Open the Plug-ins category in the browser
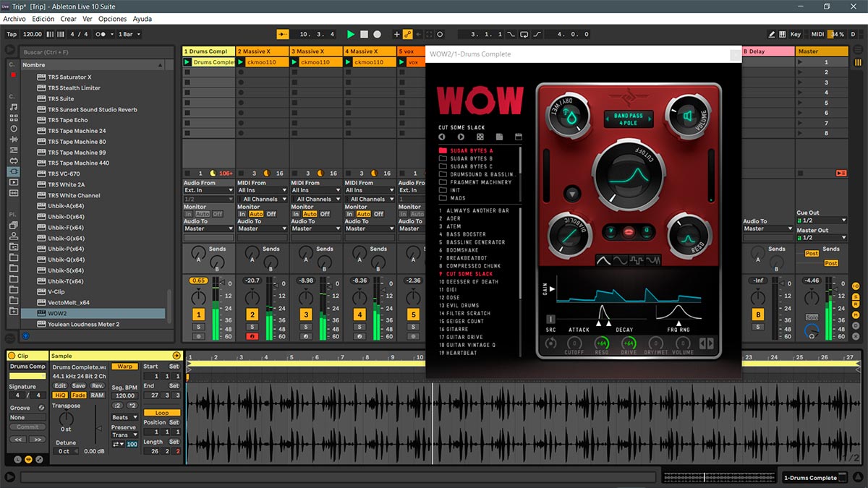 click(14, 172)
